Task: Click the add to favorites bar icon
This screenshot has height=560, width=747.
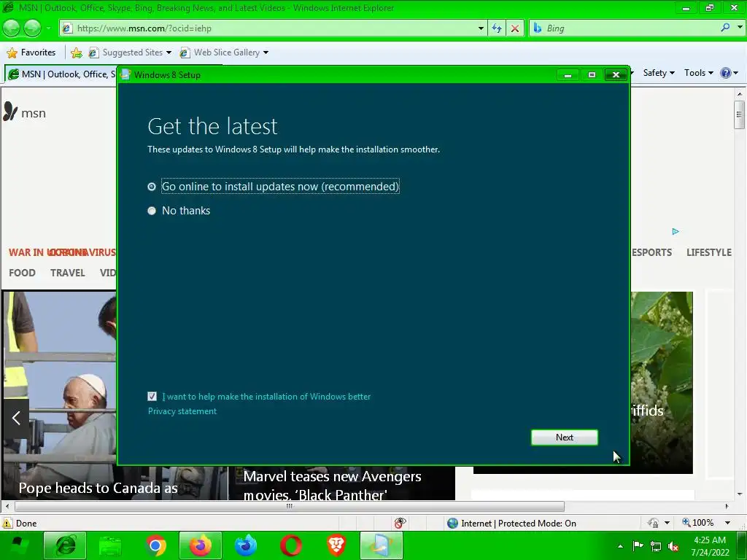Action: tap(76, 52)
